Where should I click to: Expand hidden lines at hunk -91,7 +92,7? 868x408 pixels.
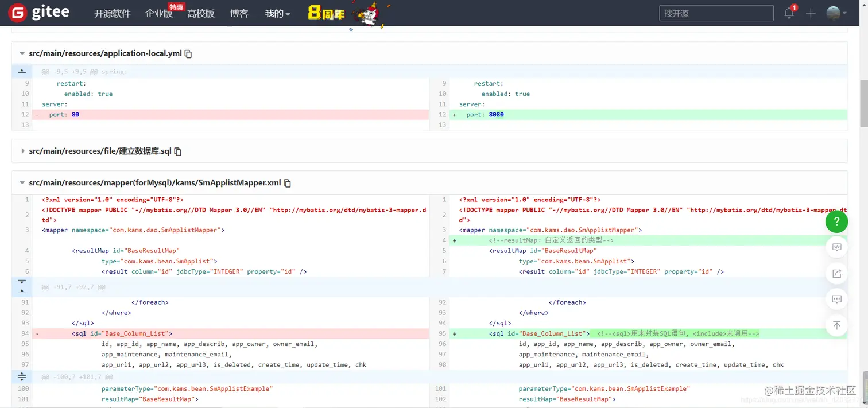22,287
